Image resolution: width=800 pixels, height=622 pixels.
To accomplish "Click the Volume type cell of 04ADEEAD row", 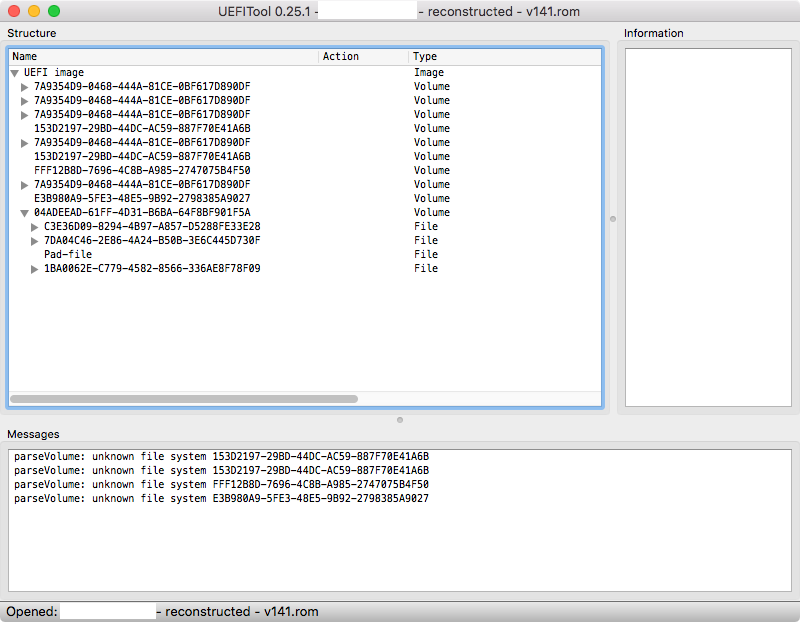I will click(432, 212).
